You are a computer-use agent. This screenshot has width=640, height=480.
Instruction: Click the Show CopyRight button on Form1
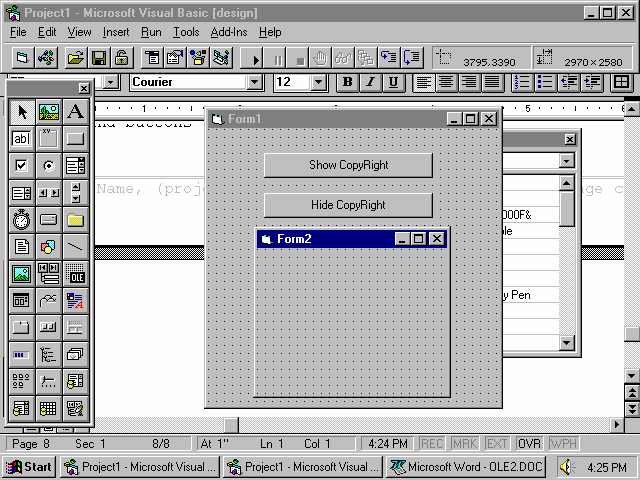pyautogui.click(x=348, y=165)
